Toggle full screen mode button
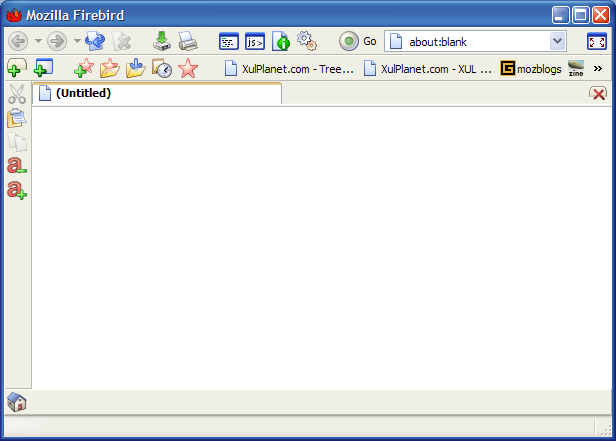The image size is (616, 441). (x=596, y=41)
